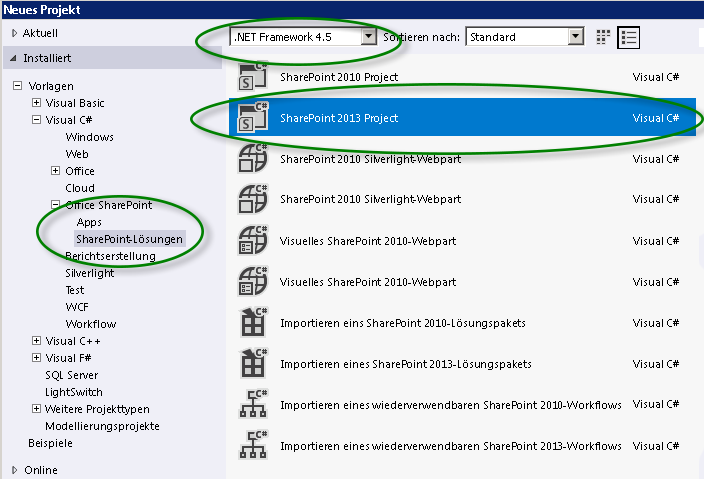Select the Berichtserstellung category
Screen dimensions: 704x479
click(110, 256)
